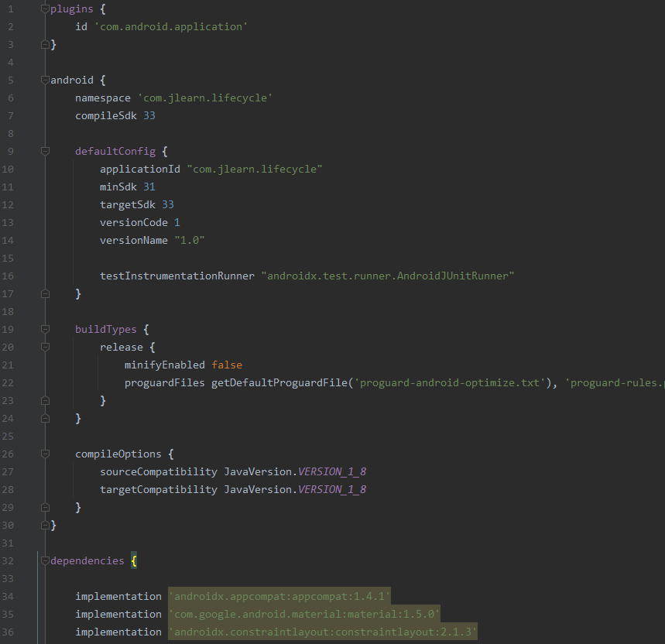Collapse the buildTypes block fold marker
This screenshot has height=644, width=665.
45,330
